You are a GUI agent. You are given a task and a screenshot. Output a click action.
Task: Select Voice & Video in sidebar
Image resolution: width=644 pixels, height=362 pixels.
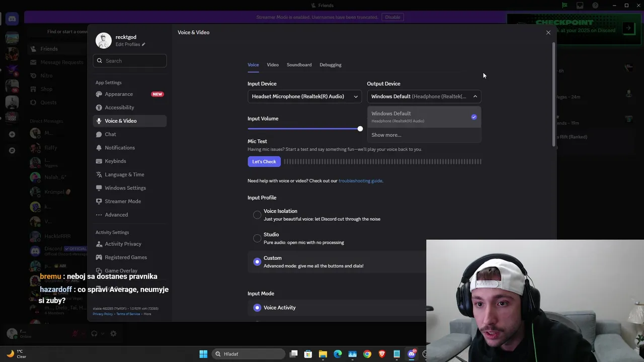tap(129, 121)
